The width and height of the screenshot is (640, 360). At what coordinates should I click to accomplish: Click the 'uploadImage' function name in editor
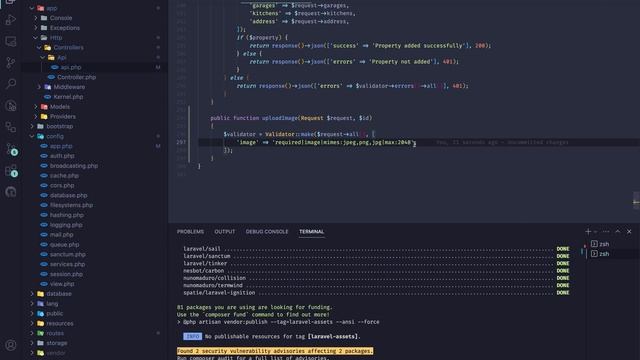280,118
